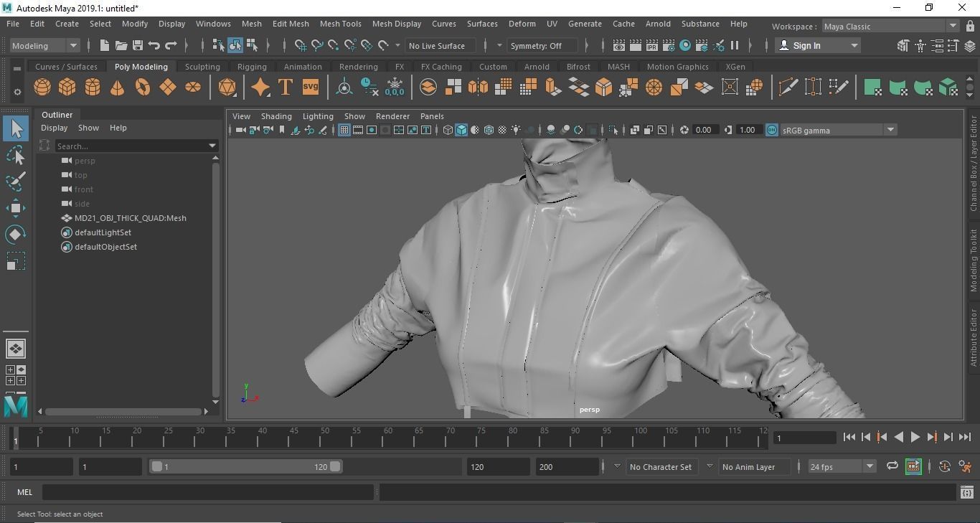Create a polygon torus from the shelf
This screenshot has width=980, height=523.
tap(143, 88)
